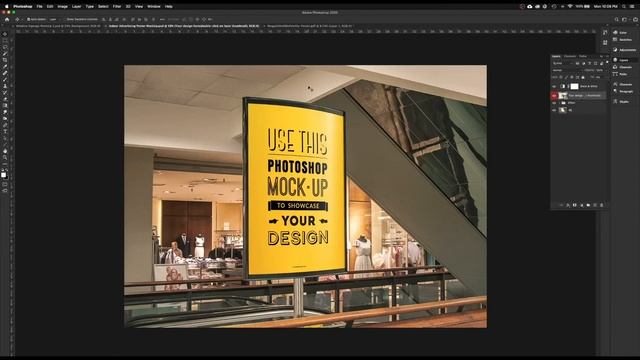Click the BG layer thumbnail

point(563,110)
